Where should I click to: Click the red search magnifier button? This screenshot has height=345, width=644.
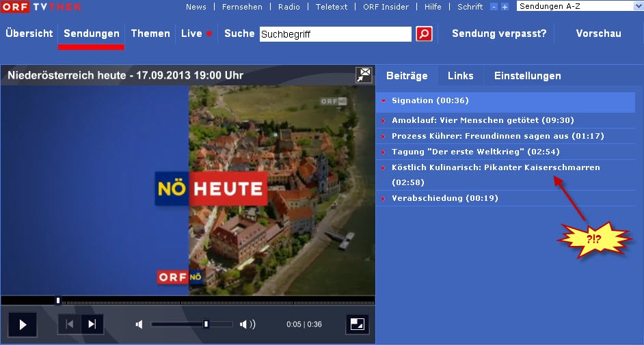tap(424, 33)
